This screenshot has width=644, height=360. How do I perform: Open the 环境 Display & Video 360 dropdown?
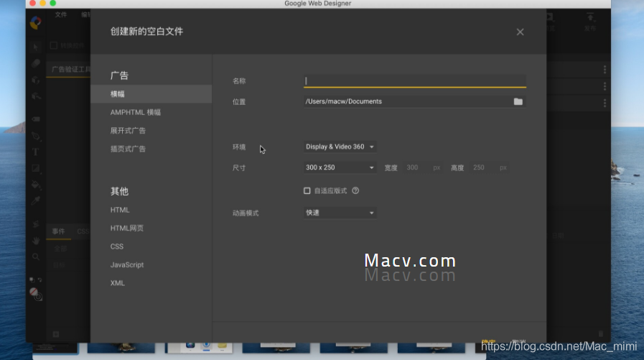340,147
